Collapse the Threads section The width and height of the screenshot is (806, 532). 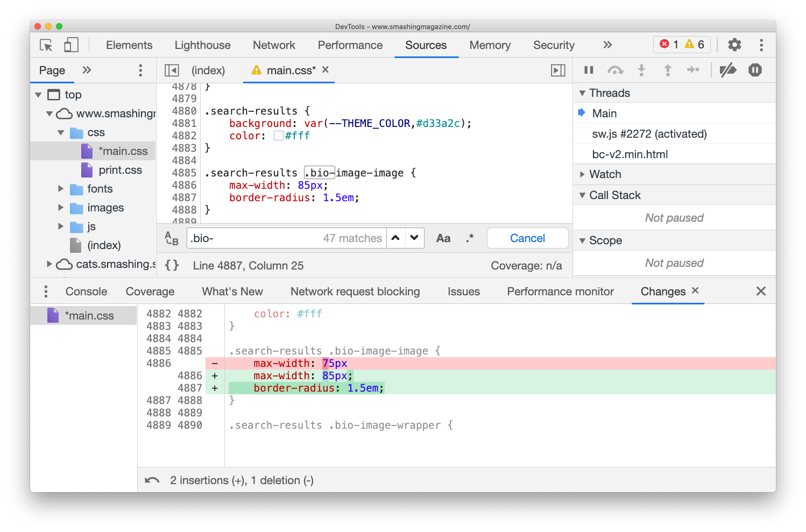point(582,93)
